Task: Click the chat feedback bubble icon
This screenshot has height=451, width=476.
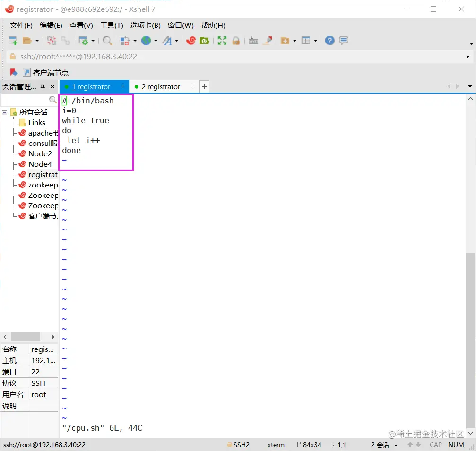Action: click(x=344, y=40)
